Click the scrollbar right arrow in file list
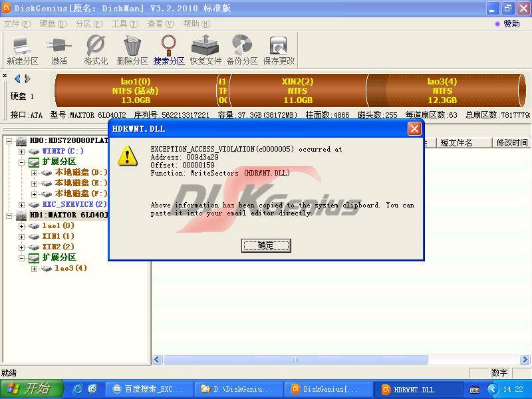532x399 pixels. [x=525, y=359]
